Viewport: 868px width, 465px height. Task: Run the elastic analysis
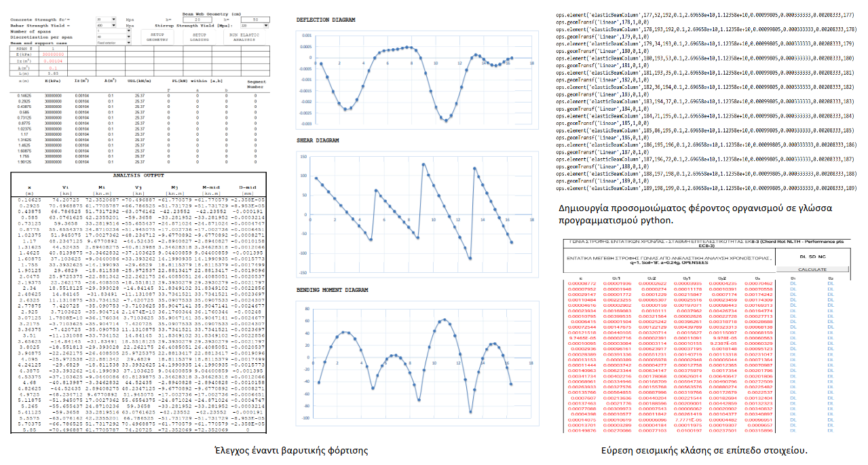click(x=244, y=37)
